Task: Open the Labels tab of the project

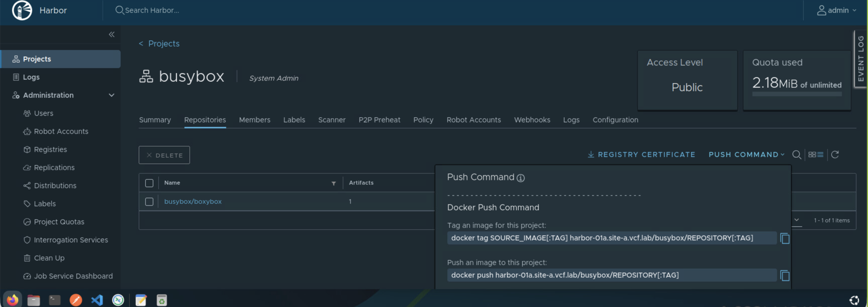Action: click(x=294, y=120)
